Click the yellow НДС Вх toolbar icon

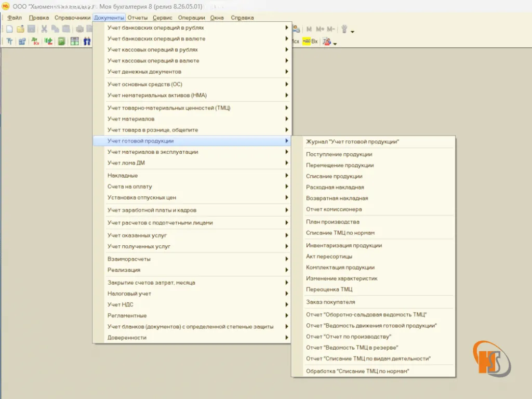310,42
